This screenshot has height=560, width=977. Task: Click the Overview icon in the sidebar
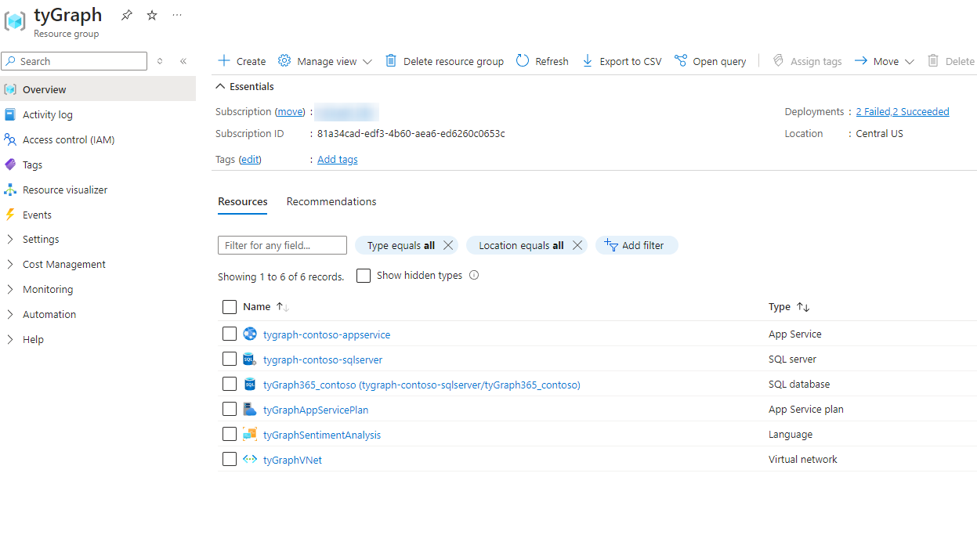click(10, 89)
